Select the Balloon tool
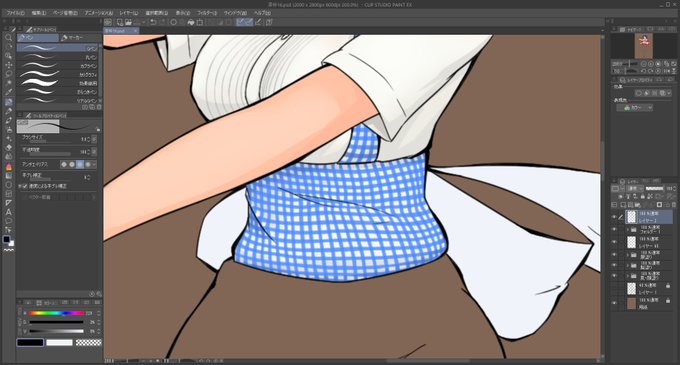Viewport: 680px width, 365px height. (8, 221)
